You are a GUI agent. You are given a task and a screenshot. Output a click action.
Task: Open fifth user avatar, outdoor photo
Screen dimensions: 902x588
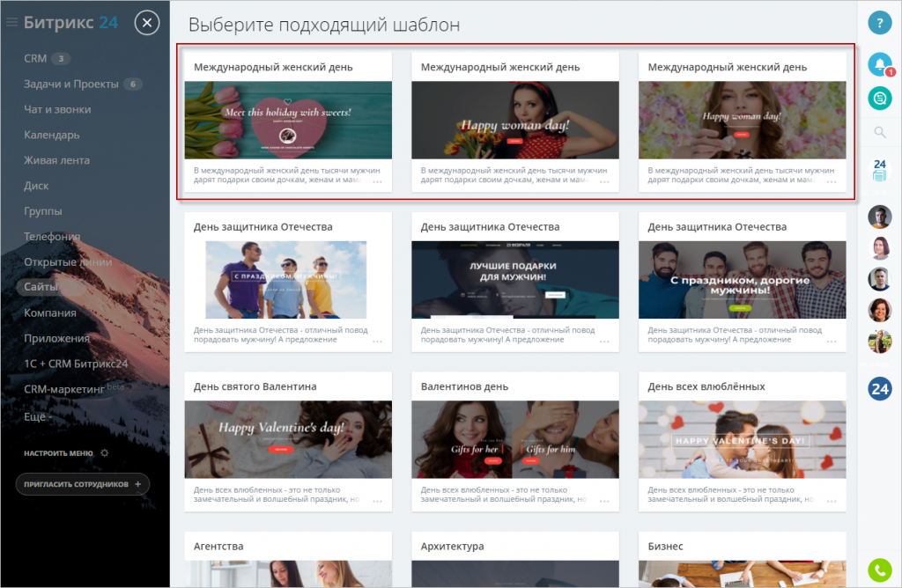pos(880,342)
